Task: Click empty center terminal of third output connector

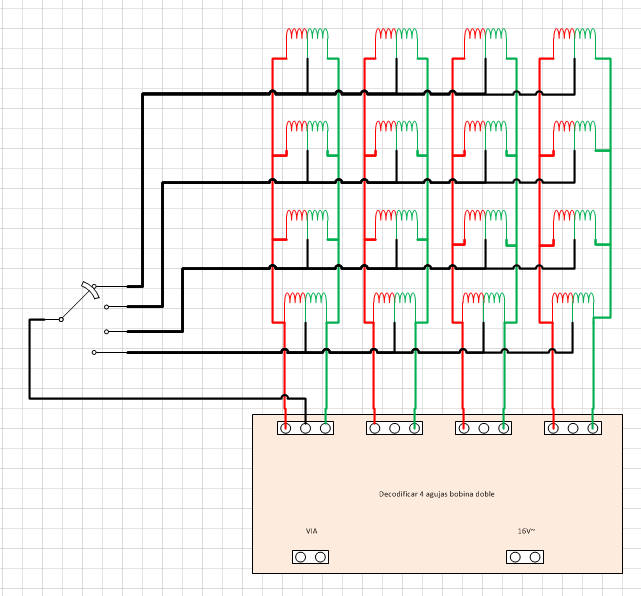Action: (x=484, y=428)
